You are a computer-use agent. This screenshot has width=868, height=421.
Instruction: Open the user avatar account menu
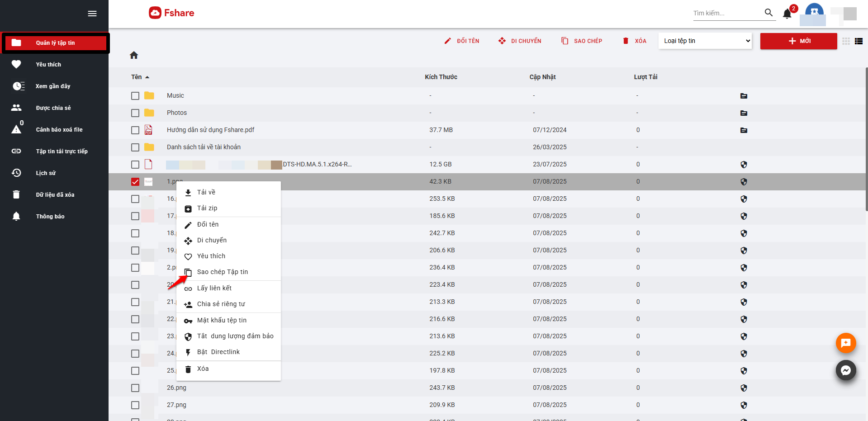pos(814,12)
